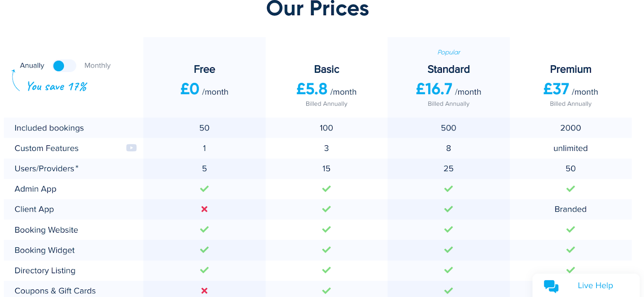Viewport: 644px width, 297px height.
Task: Click the red cross for Coupons & Gift Cards under Free
Action: 204,291
